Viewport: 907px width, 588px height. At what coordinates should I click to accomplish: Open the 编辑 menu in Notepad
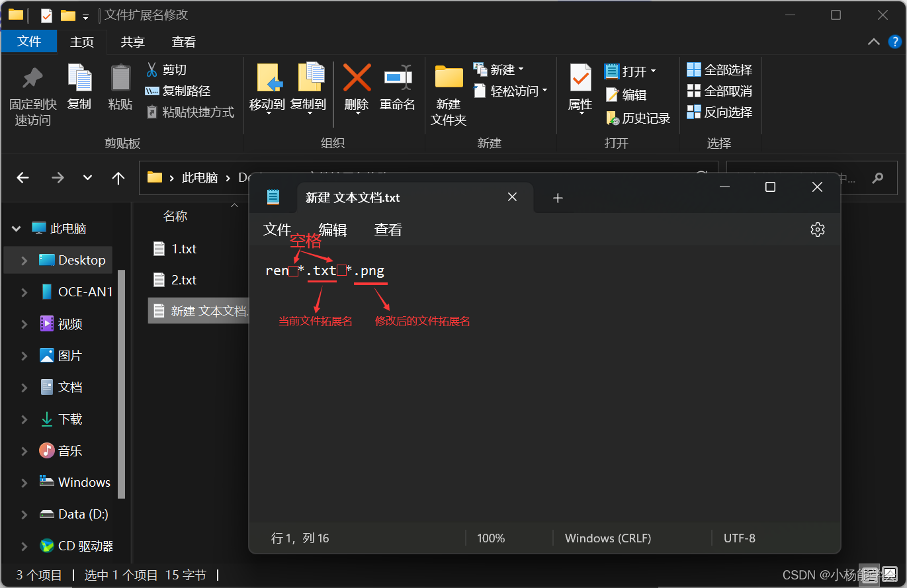click(x=332, y=229)
